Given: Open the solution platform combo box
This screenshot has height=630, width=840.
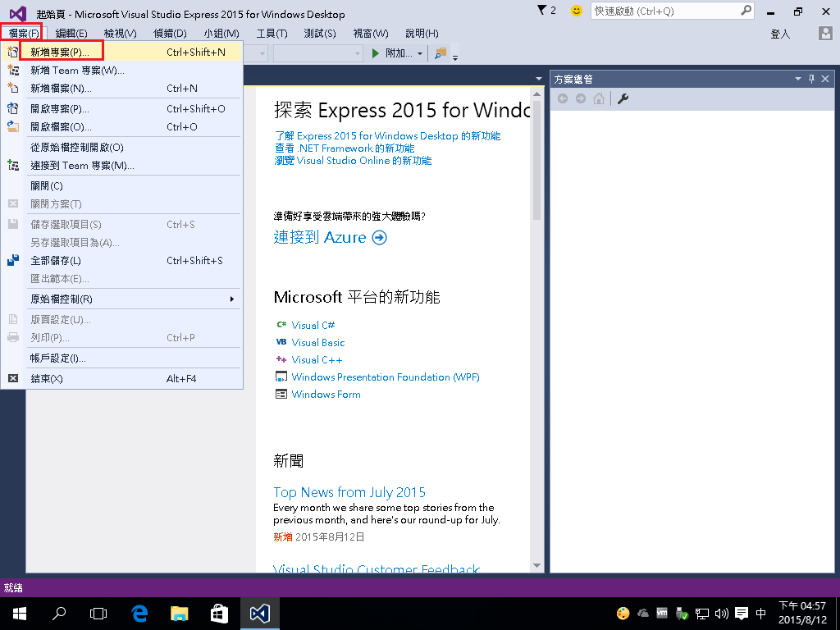Looking at the screenshot, I should coord(318,53).
